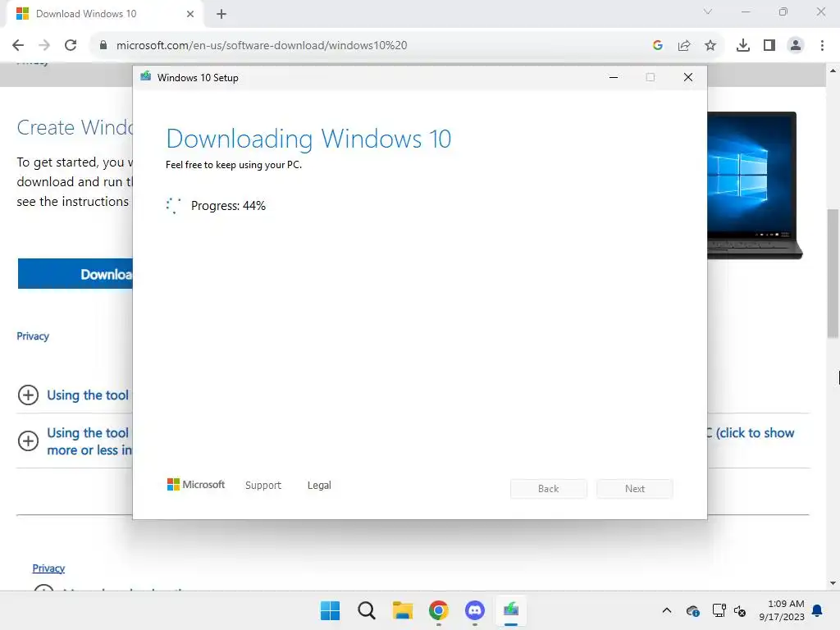Share this page icon in address bar
This screenshot has width=840, height=630.
click(x=684, y=45)
